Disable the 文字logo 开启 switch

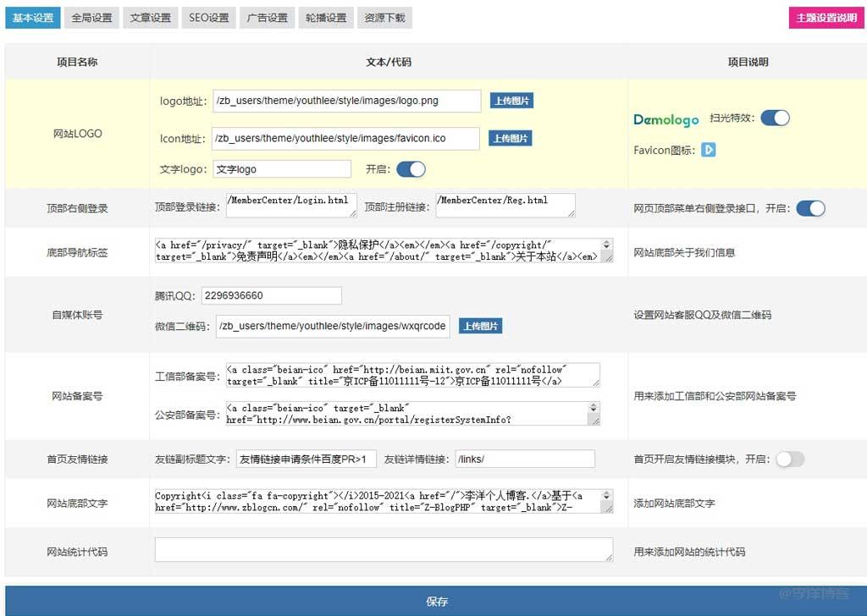click(x=411, y=169)
